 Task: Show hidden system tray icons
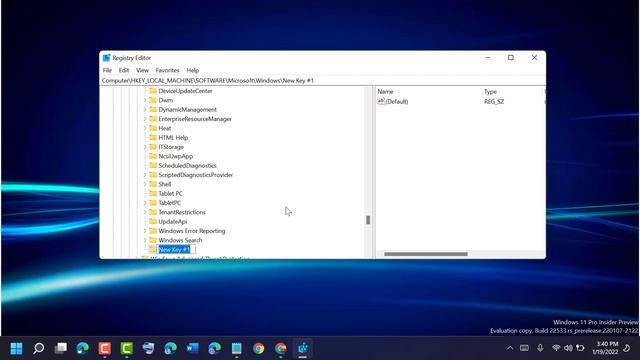point(510,348)
